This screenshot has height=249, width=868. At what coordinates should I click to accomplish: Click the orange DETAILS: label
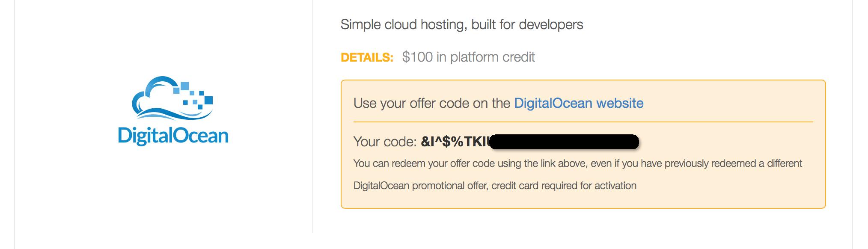[367, 57]
